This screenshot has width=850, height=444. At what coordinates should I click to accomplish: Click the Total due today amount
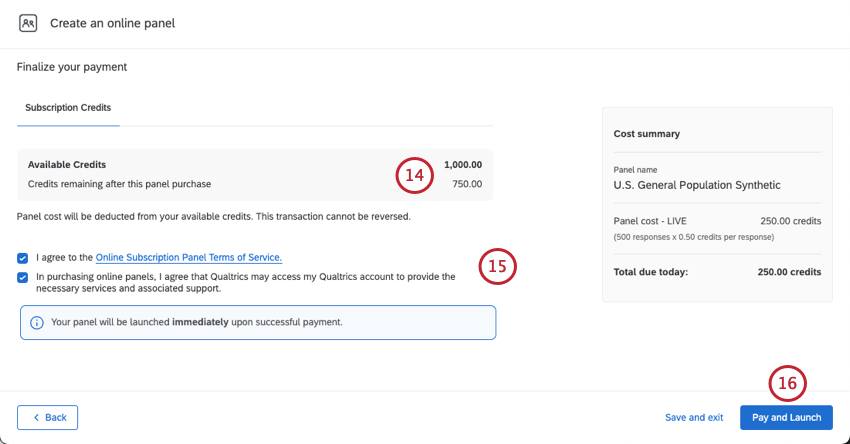(789, 272)
